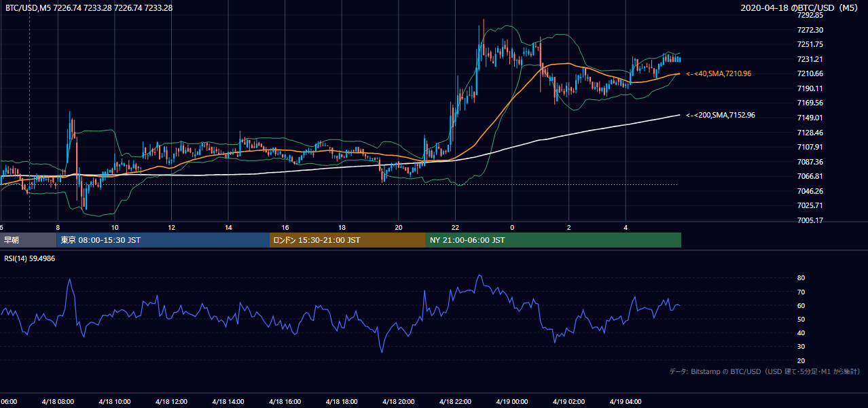Image resolution: width=868 pixels, height=408 pixels.
Task: Click the 4/19 04:00 date label
Action: (625, 402)
